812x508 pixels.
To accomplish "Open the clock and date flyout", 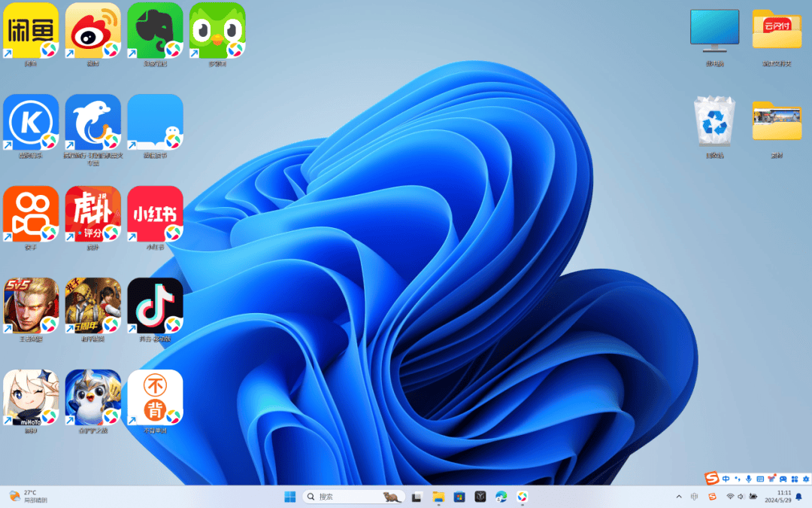I will click(x=777, y=496).
